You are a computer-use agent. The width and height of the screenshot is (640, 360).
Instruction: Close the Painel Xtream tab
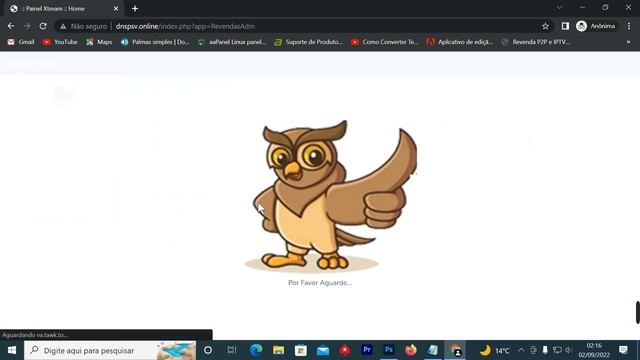pyautogui.click(x=116, y=9)
